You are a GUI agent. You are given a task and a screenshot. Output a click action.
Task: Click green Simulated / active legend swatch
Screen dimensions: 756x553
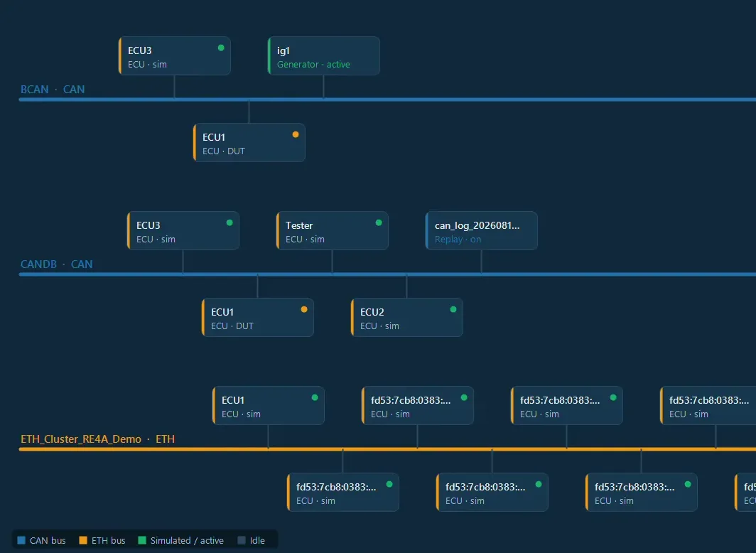(142, 540)
